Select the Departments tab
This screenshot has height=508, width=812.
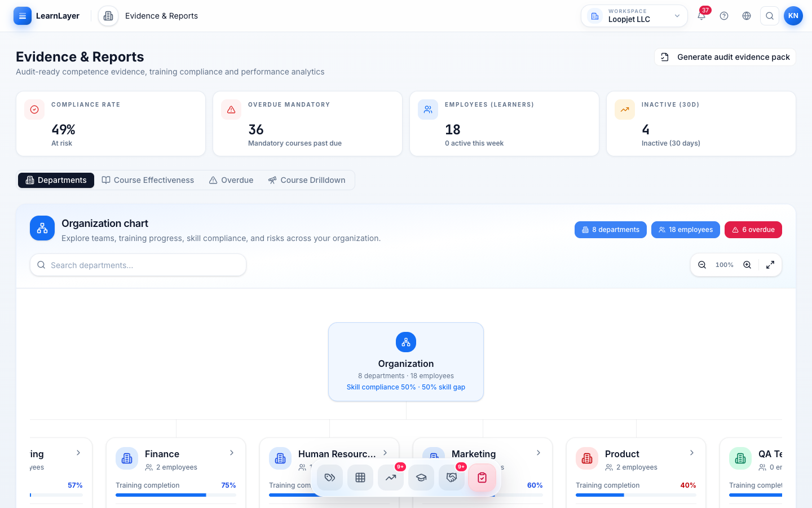(x=56, y=180)
